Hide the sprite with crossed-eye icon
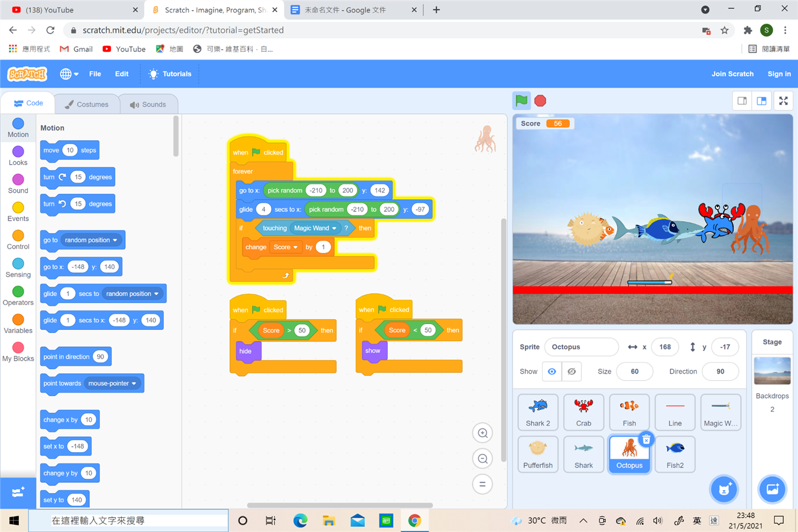 pyautogui.click(x=572, y=372)
